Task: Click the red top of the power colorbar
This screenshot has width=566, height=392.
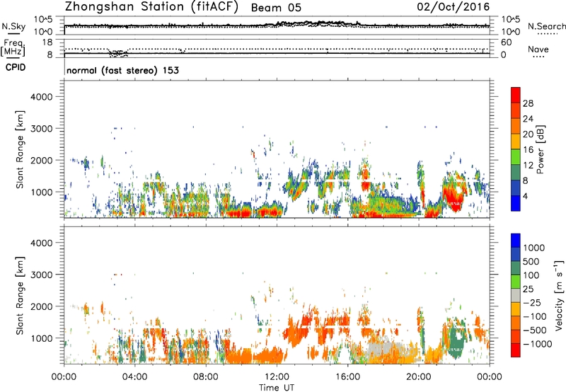Action: coord(516,95)
